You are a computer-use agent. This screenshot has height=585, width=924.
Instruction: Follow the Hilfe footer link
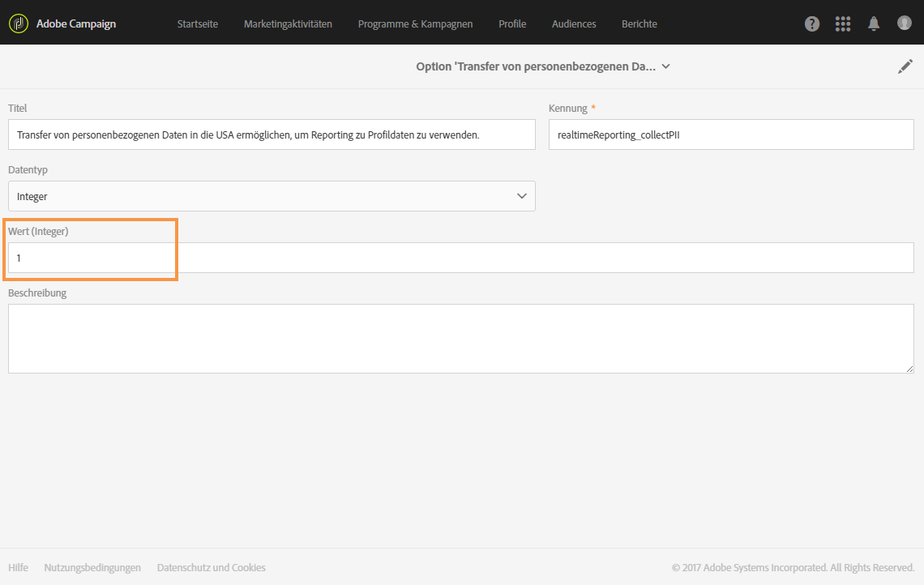click(x=18, y=568)
